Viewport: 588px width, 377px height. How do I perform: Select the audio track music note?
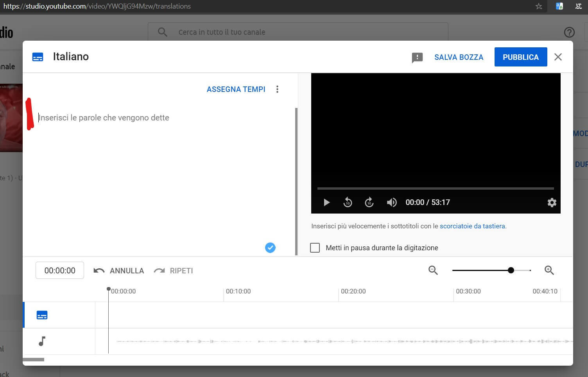[42, 341]
